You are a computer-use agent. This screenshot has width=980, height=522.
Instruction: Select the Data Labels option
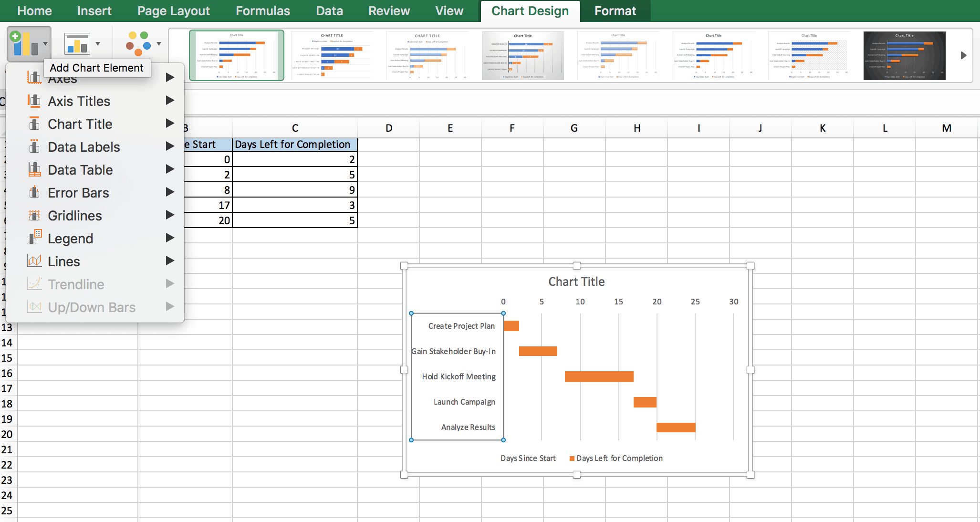(84, 146)
